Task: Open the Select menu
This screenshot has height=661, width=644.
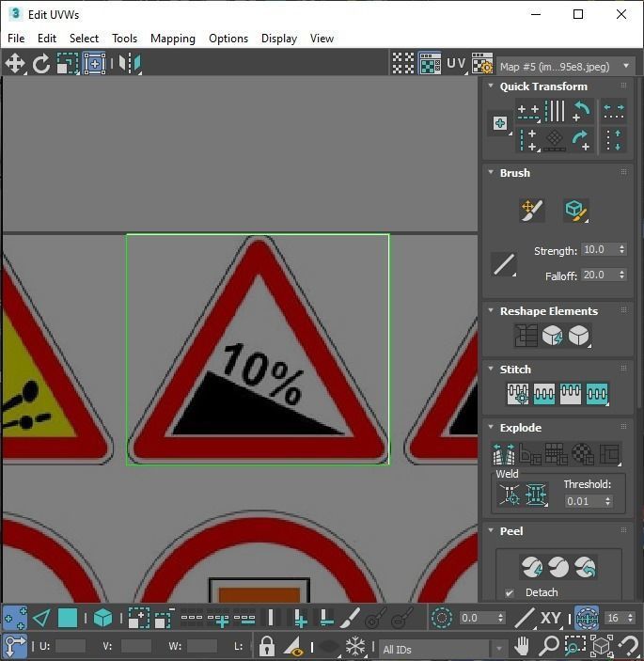Action: [x=84, y=39]
